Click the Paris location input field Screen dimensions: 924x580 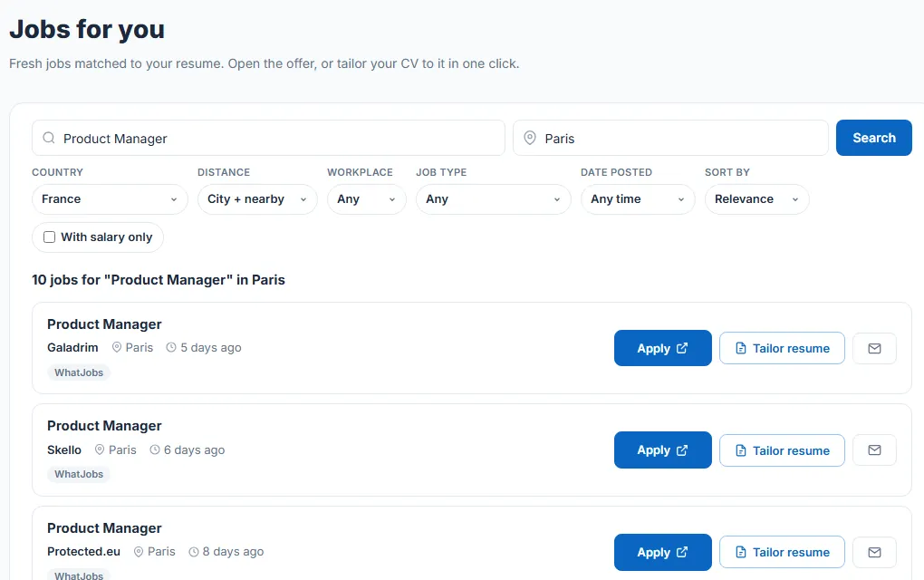point(670,138)
